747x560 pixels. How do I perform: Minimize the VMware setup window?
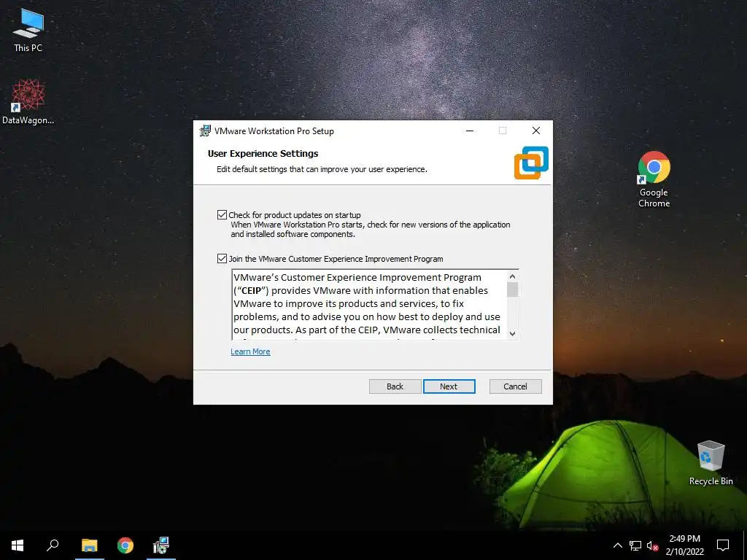(470, 131)
